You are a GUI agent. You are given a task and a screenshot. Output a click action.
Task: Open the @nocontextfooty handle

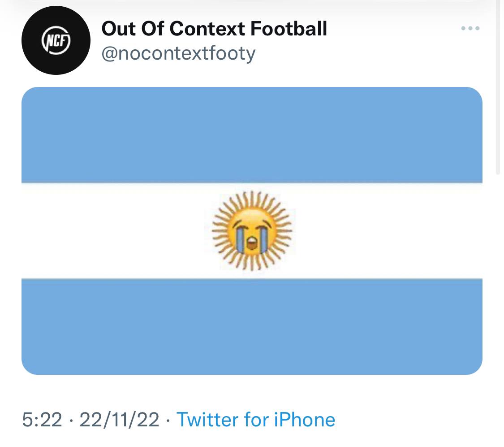[x=178, y=53]
